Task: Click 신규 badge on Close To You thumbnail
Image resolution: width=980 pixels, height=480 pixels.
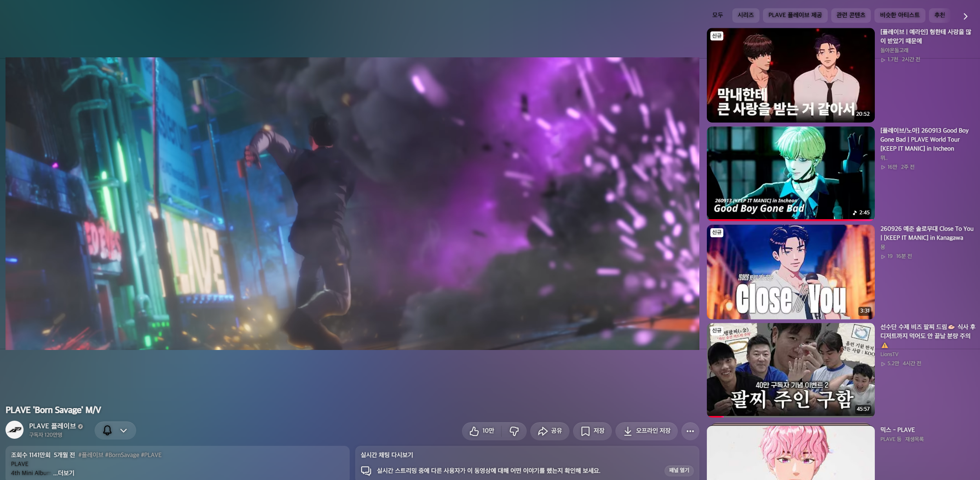Action: click(717, 233)
